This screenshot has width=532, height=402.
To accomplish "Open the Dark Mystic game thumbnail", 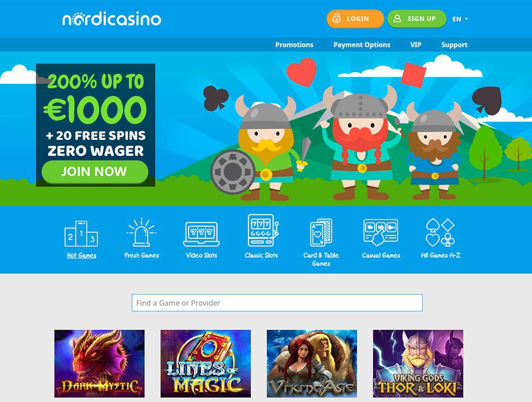I will click(100, 363).
